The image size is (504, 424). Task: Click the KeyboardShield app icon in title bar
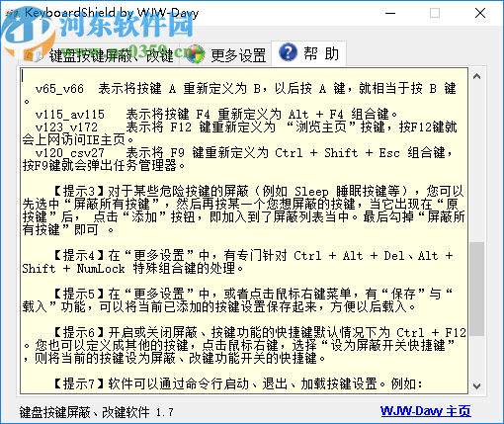13,13
